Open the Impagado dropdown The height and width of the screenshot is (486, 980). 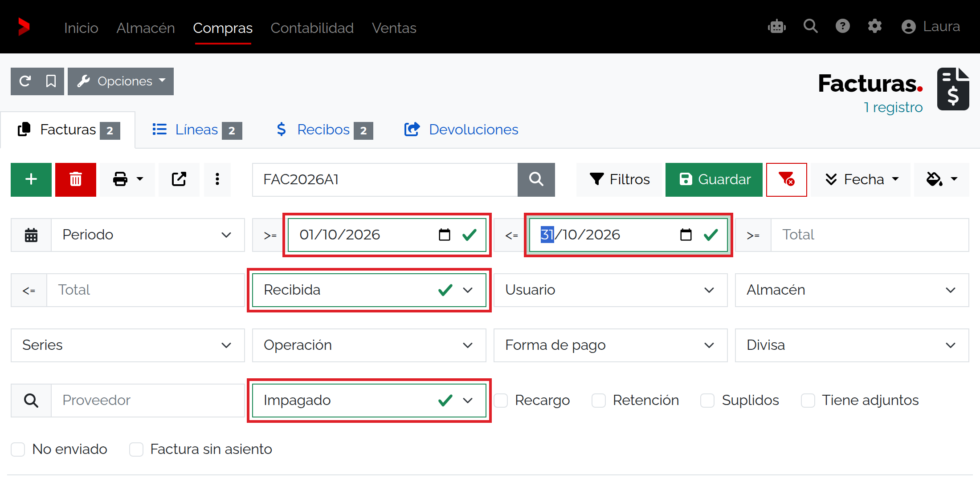(369, 401)
